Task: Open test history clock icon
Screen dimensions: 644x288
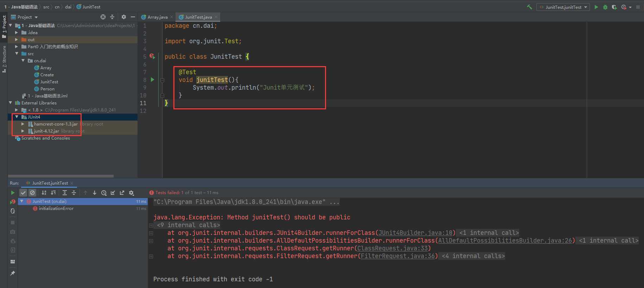Action: 104,193
